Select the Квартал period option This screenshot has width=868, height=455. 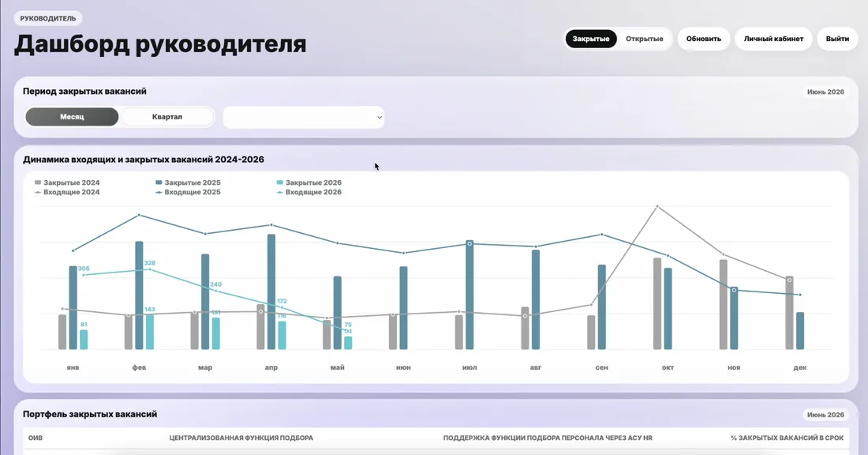[167, 117]
